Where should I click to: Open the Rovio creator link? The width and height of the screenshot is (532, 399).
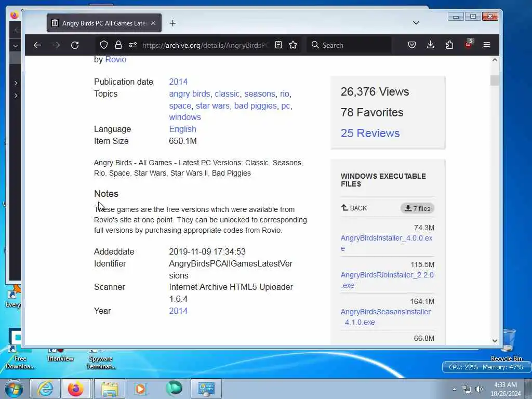(116, 59)
